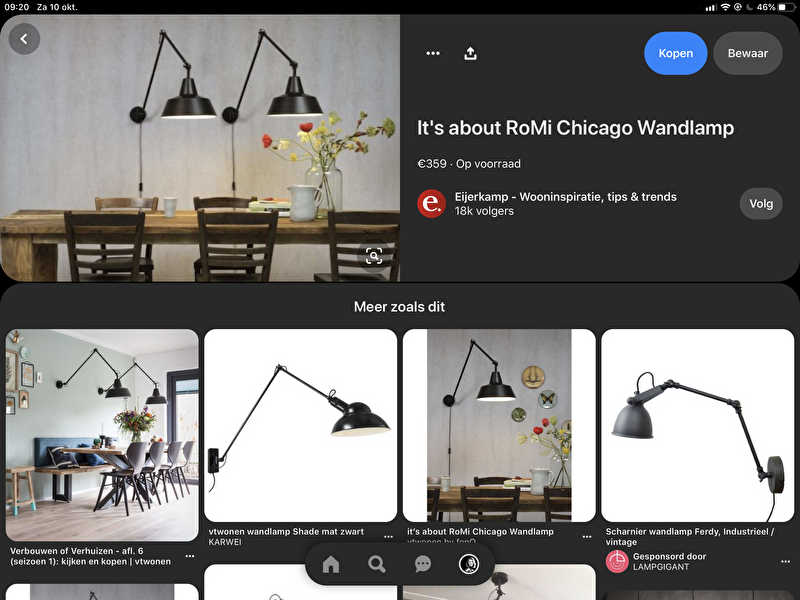The height and width of the screenshot is (600, 800).
Task: Open the Scharnier wandlamp Ferdy product image
Action: [x=697, y=426]
